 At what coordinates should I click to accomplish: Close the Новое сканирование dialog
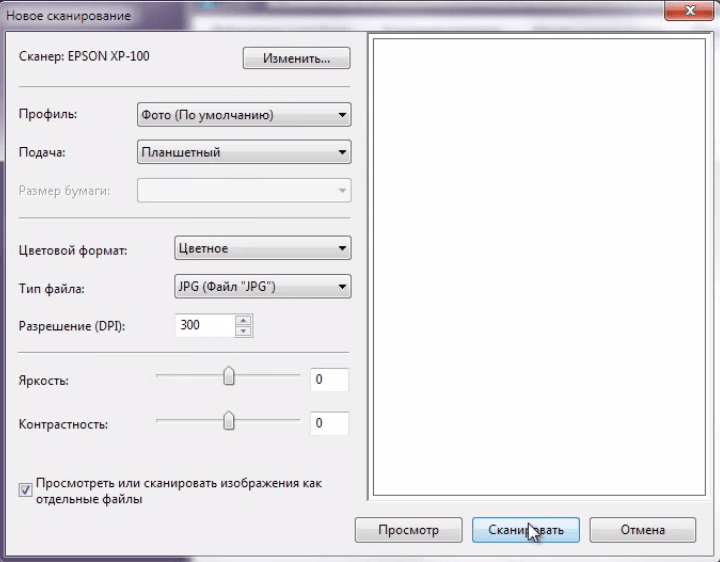[x=689, y=11]
